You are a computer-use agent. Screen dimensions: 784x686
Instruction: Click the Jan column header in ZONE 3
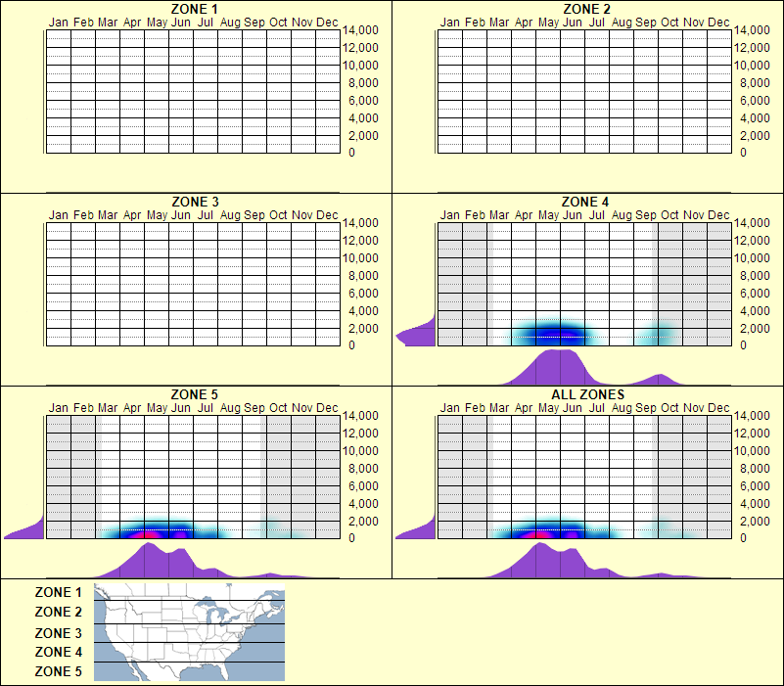tap(57, 213)
